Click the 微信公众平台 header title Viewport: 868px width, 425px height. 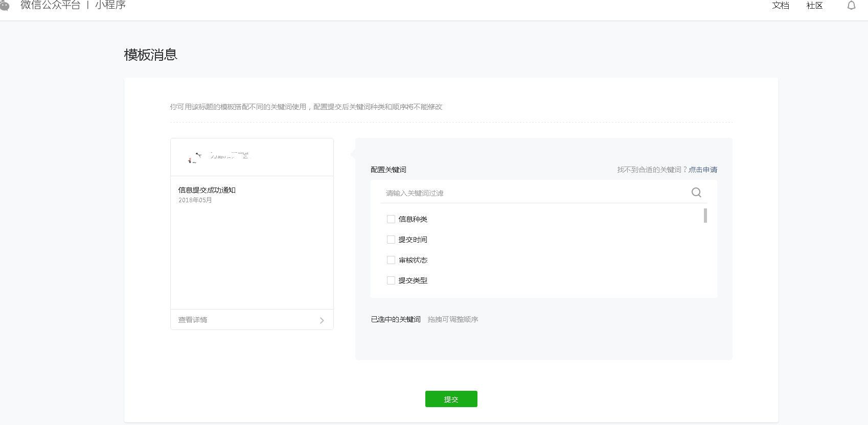point(50,5)
